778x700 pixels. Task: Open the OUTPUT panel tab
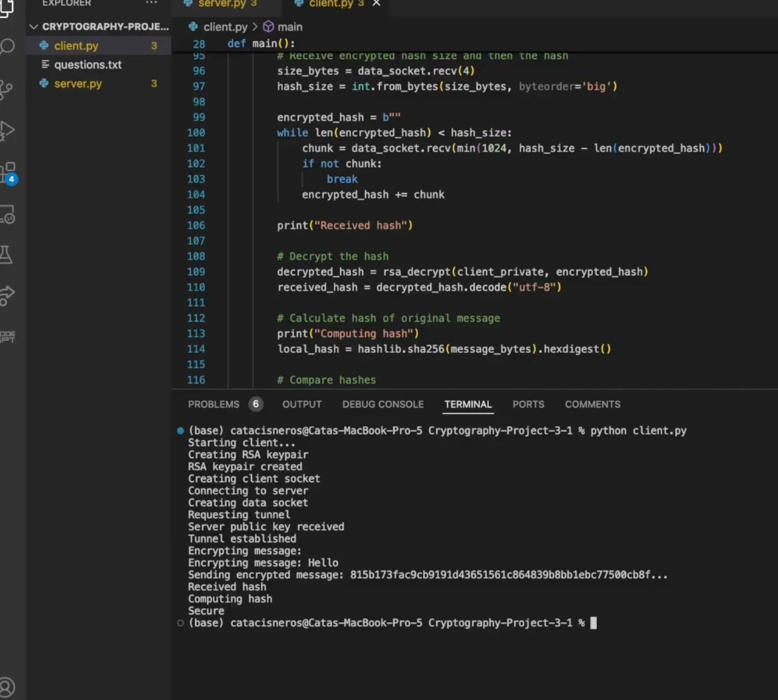click(302, 405)
